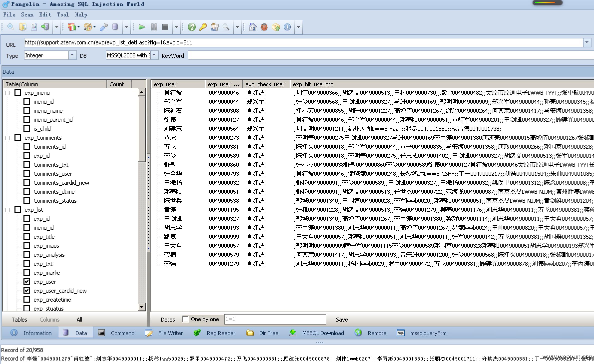Switch to the Dir Tree tab
The height and width of the screenshot is (364, 594).
262,333
